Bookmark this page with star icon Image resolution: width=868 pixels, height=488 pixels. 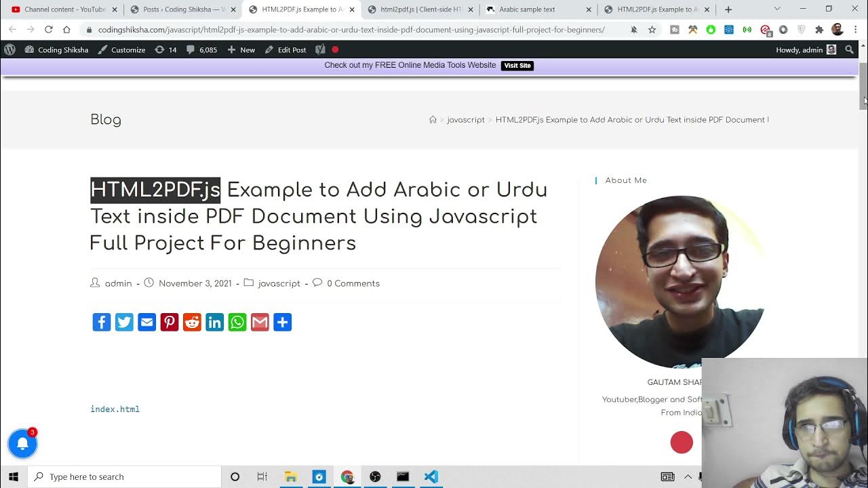click(652, 30)
